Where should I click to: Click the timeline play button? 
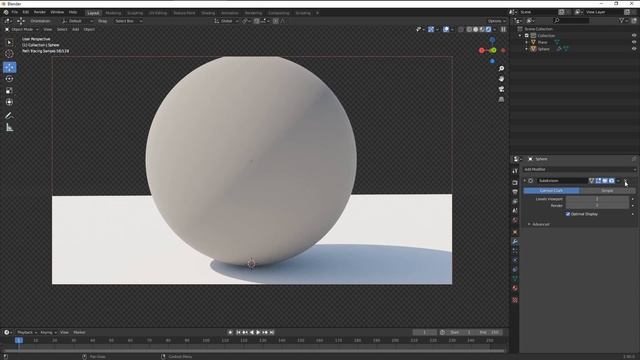(258, 332)
